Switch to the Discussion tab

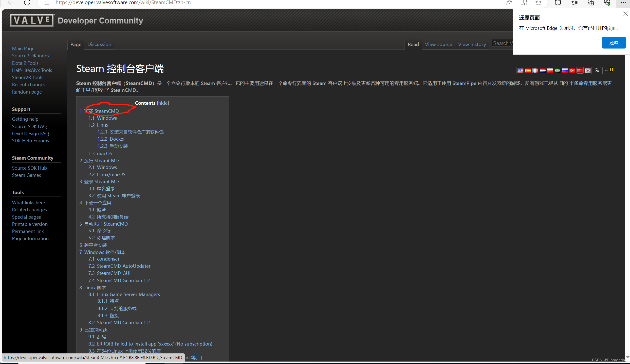pyautogui.click(x=99, y=44)
